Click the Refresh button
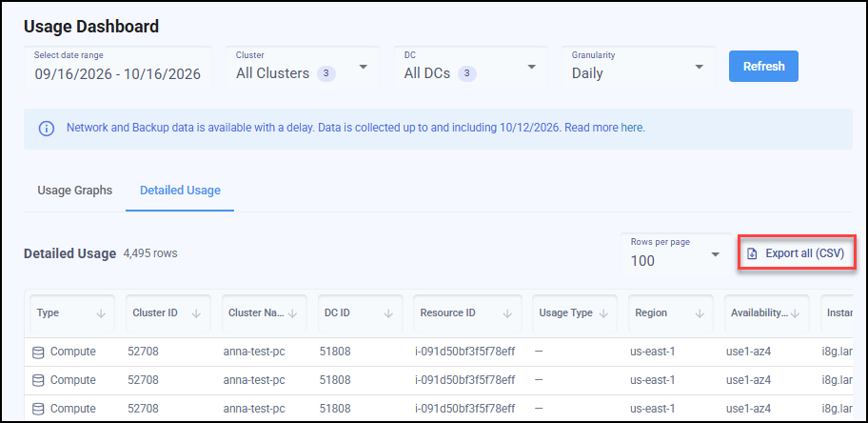This screenshot has width=868, height=423. pyautogui.click(x=763, y=67)
